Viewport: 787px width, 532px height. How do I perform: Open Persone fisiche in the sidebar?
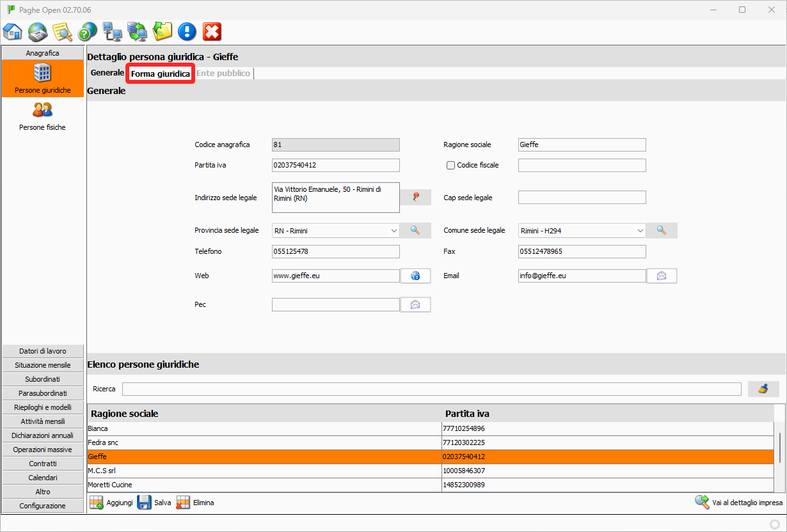pyautogui.click(x=42, y=116)
